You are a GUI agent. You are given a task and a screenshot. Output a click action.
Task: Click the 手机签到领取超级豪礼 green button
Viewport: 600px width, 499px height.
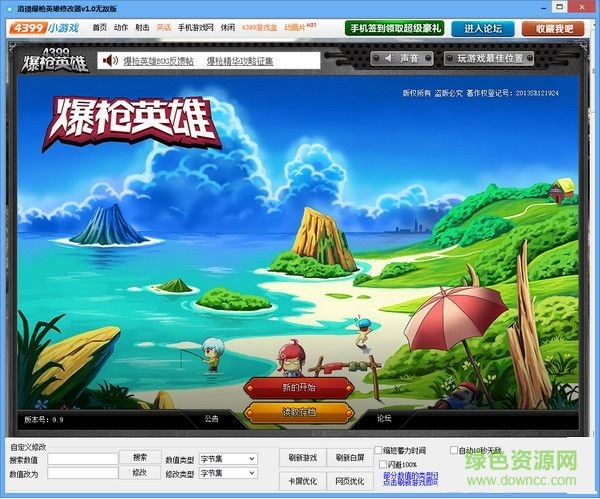pos(395,28)
